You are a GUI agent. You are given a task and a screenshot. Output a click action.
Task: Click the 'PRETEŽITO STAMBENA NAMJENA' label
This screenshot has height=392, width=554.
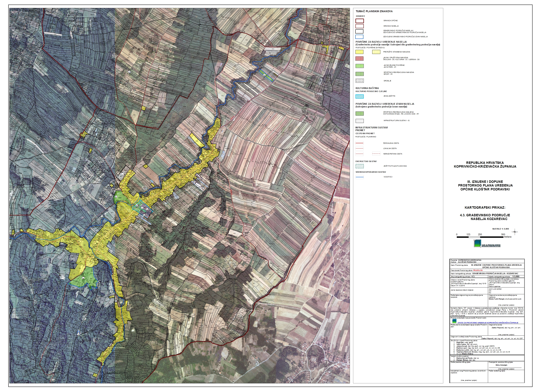[x=397, y=52]
